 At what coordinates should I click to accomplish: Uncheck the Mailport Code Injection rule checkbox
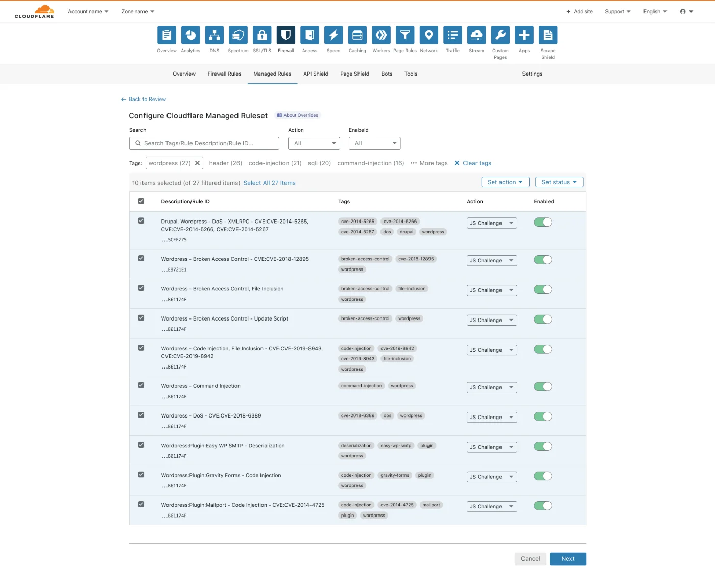tap(141, 504)
